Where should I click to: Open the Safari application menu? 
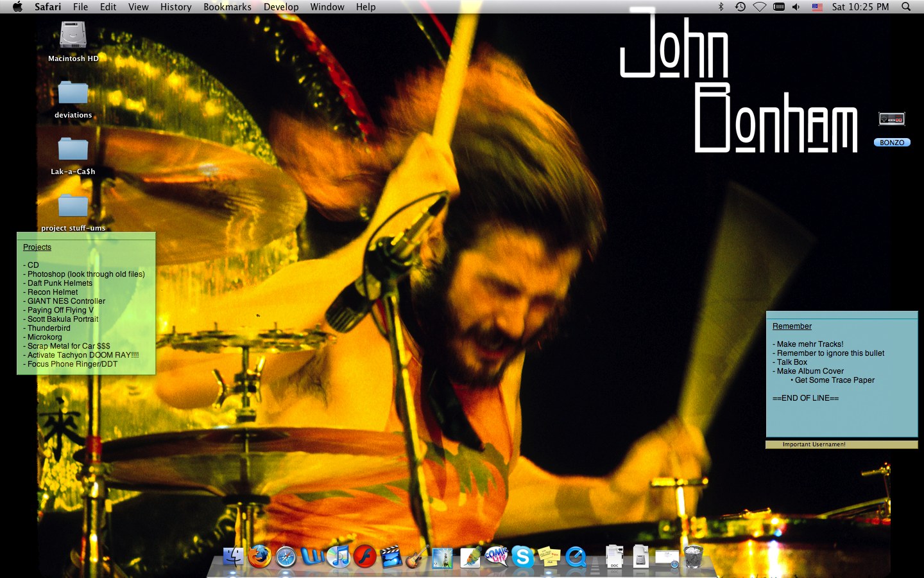coord(48,7)
